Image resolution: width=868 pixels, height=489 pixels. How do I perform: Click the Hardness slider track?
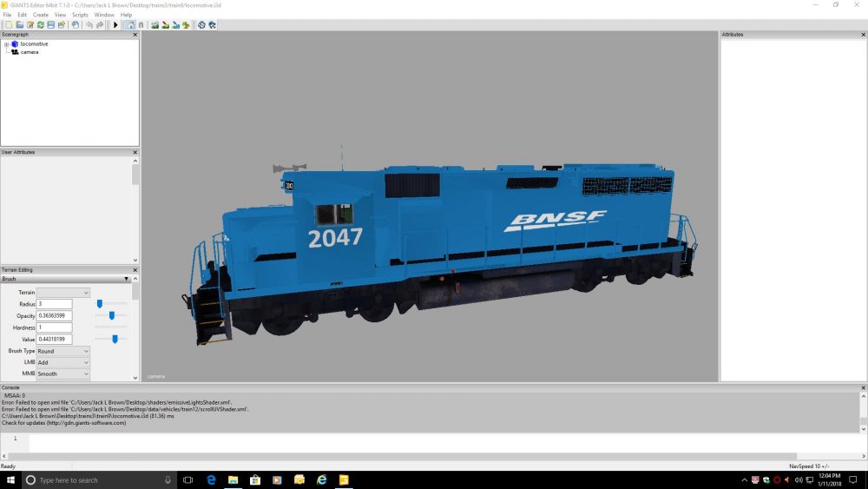[x=111, y=327]
